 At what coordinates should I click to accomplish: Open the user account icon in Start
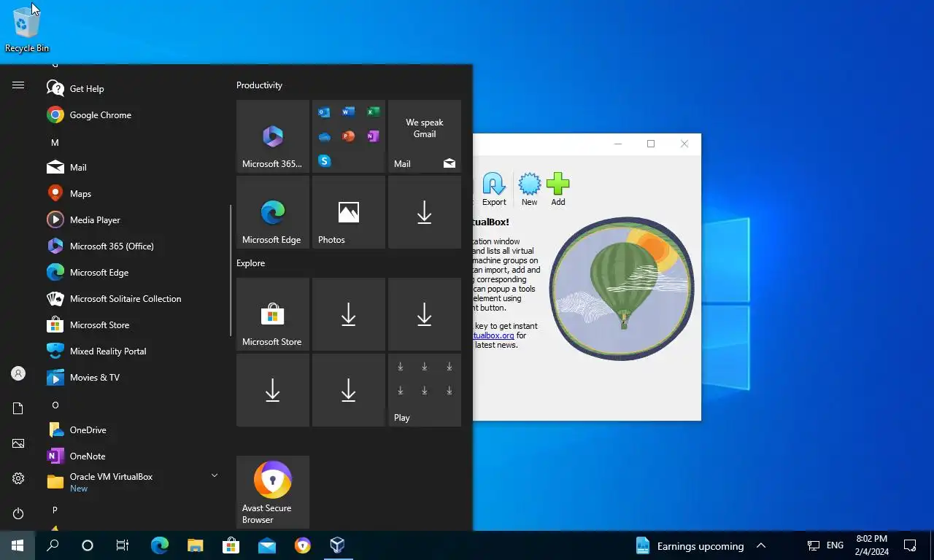coord(18,373)
